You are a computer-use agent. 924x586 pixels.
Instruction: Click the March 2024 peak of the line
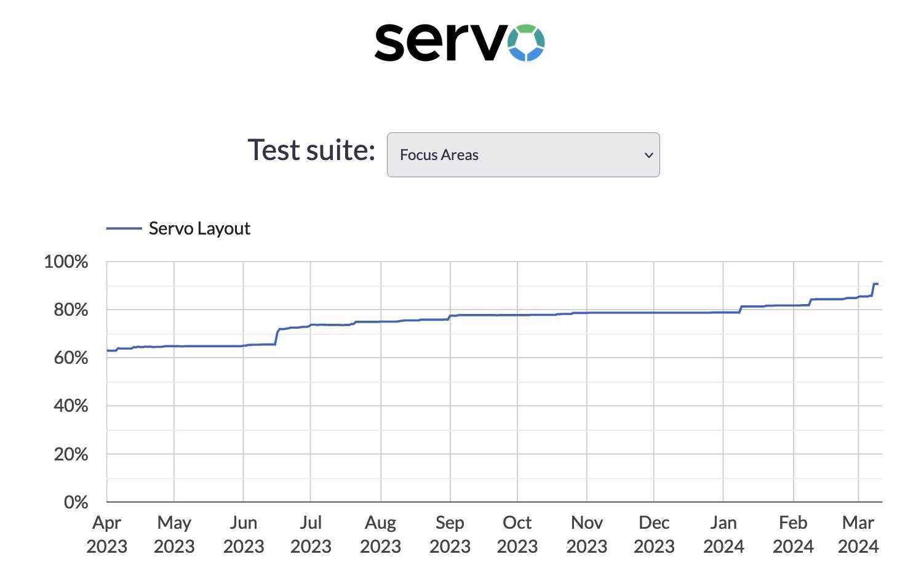875,284
